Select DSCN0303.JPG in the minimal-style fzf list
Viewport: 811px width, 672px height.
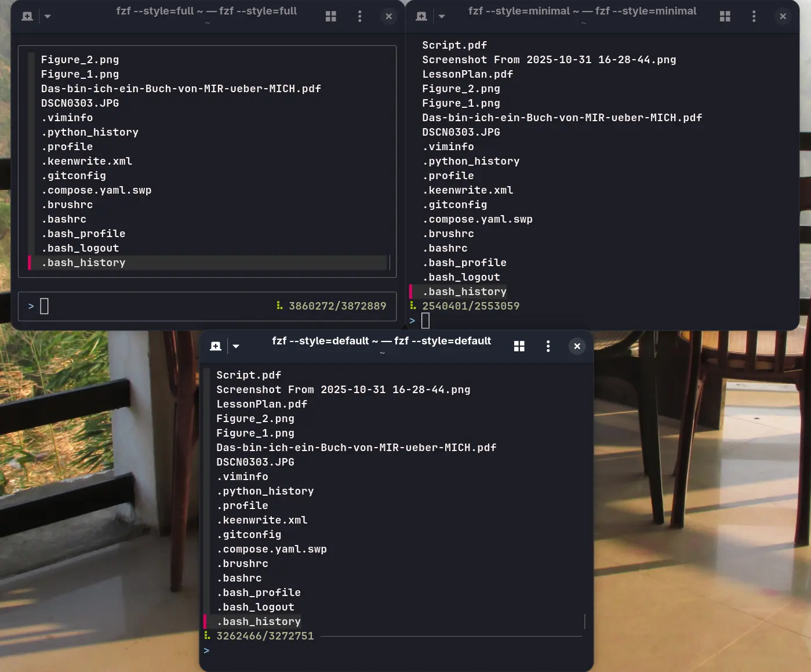coord(461,132)
